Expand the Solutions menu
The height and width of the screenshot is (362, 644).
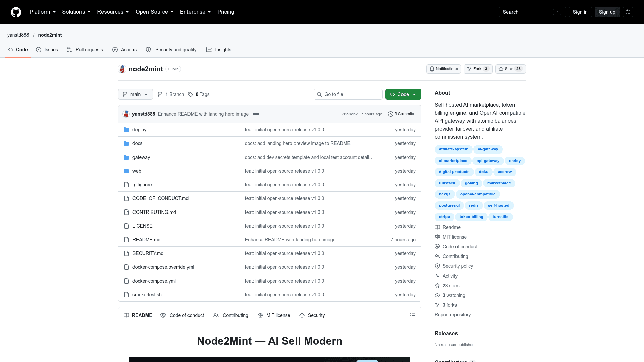[x=76, y=12]
